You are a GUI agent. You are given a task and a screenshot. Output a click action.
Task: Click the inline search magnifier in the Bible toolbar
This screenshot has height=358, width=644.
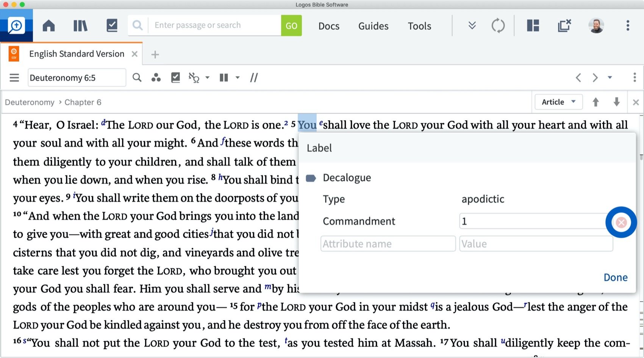(137, 78)
